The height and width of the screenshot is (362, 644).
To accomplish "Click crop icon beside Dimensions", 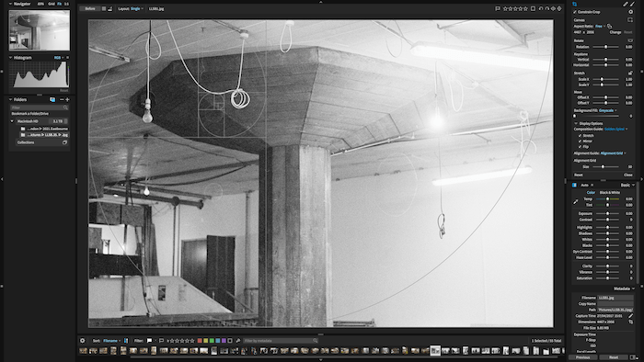I will click(x=630, y=322).
